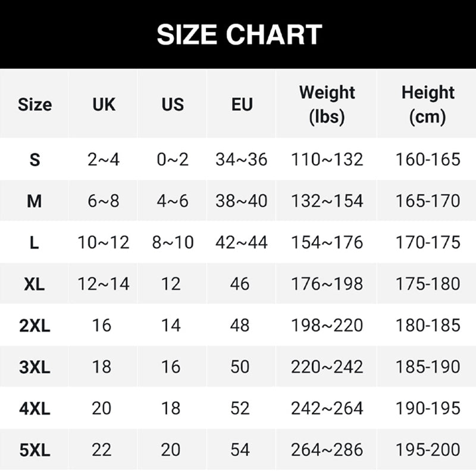476x476 pixels.
Task: Select the EU column header
Action: pos(242,105)
